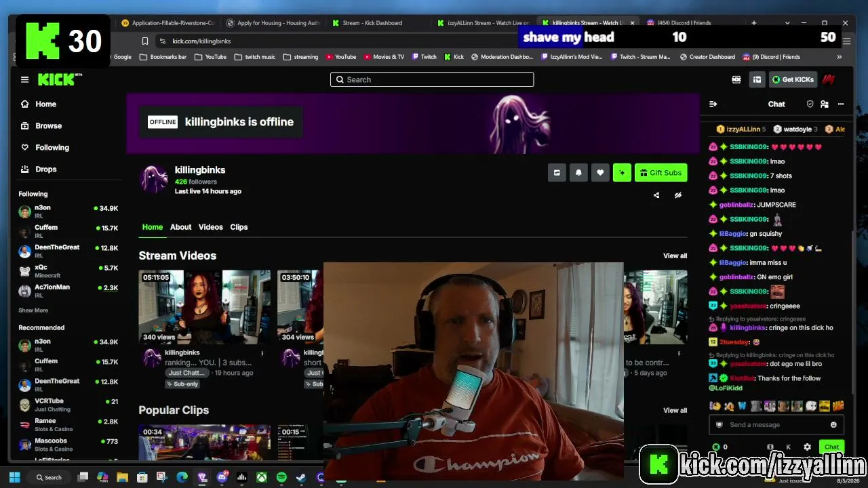Switch to the About channel tab
This screenshot has height=488, width=868.
pos(180,227)
